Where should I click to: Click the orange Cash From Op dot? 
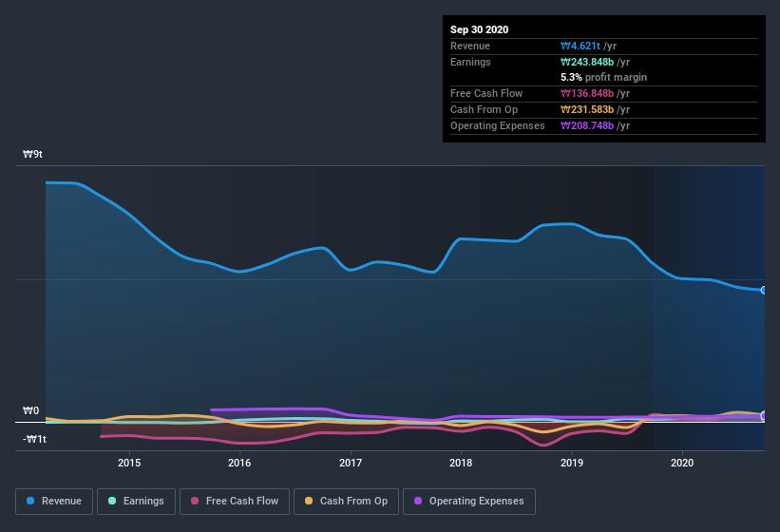309,501
